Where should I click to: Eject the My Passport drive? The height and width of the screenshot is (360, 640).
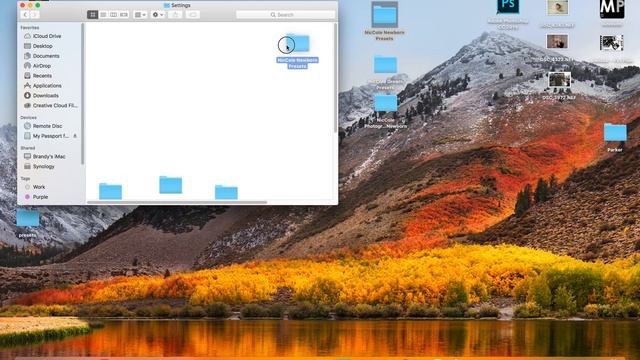[75, 136]
